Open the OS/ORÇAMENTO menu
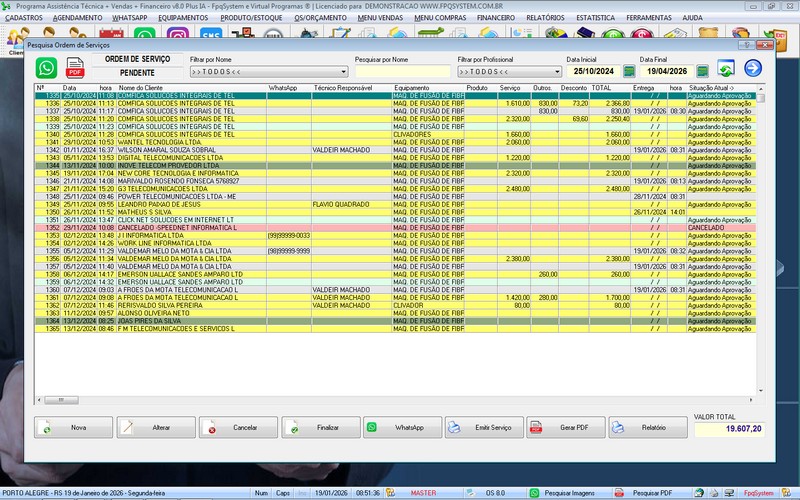This screenshot has width=800, height=500. (x=320, y=18)
